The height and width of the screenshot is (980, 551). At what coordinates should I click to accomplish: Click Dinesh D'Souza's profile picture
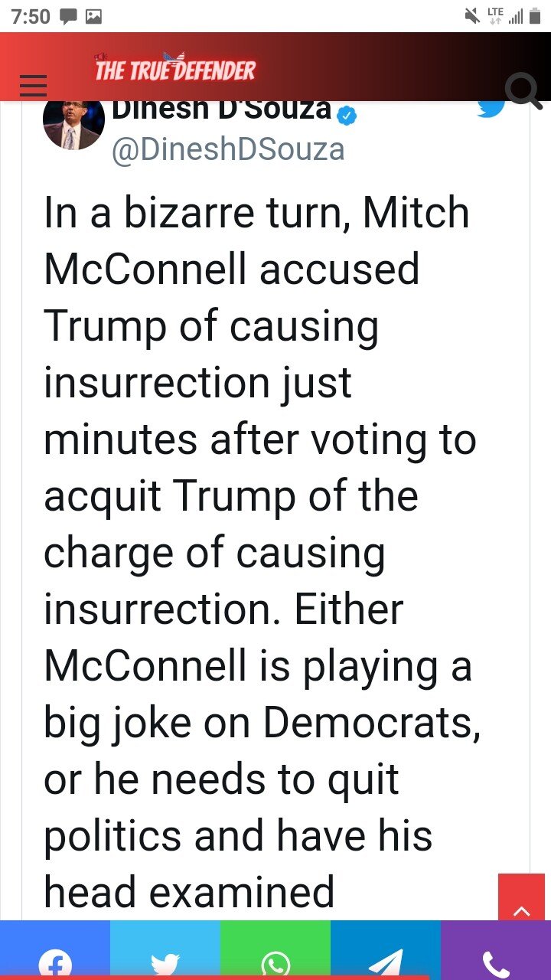click(x=73, y=122)
